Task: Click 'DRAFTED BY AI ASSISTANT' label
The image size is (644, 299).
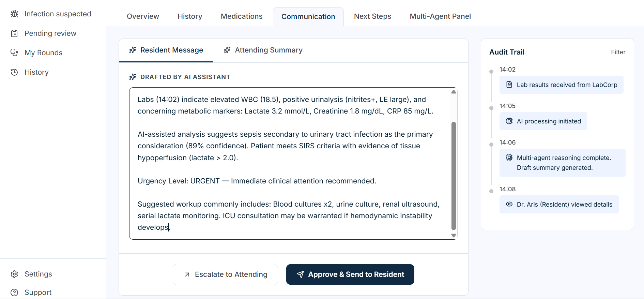Action: pos(185,77)
